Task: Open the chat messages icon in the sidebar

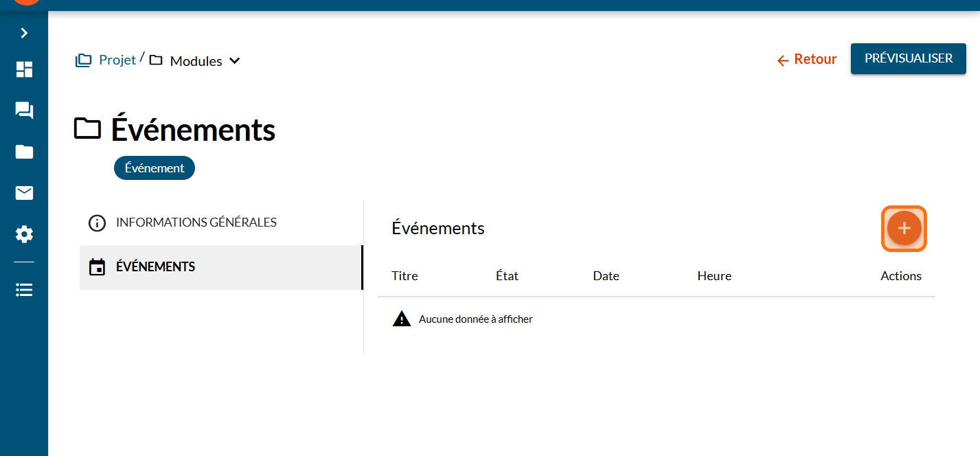Action: pos(24,111)
